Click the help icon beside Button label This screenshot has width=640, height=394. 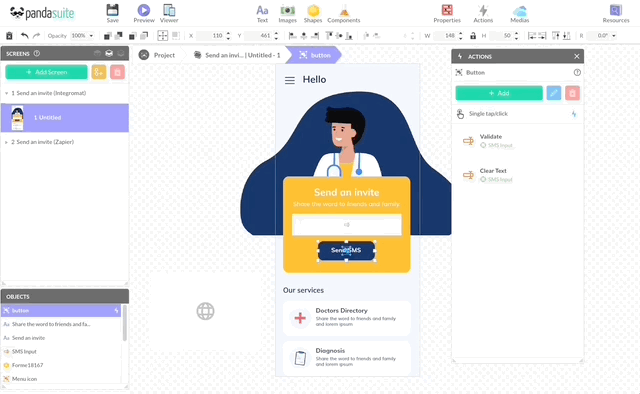coord(577,72)
